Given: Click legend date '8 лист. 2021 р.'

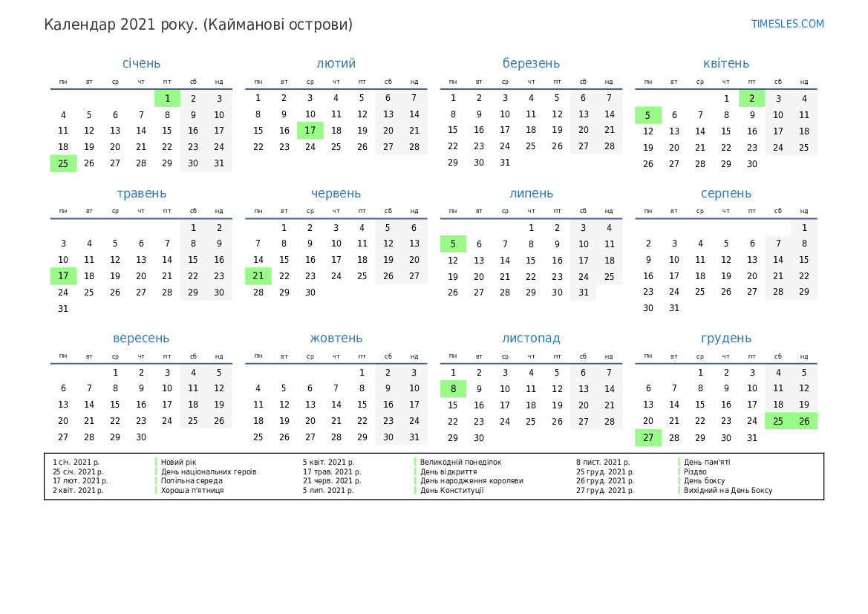Looking at the screenshot, I should (x=603, y=463).
